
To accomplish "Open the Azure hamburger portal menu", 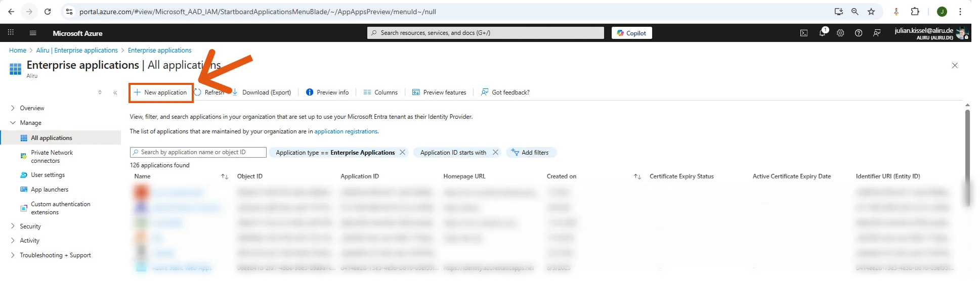I will click(33, 33).
